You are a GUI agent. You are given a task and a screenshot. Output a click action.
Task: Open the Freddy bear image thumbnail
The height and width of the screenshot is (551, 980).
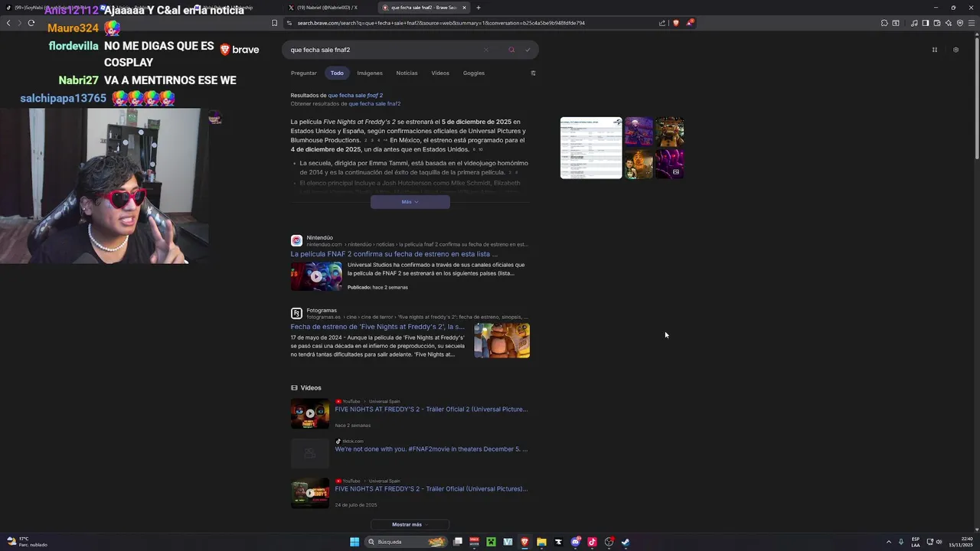669,132
